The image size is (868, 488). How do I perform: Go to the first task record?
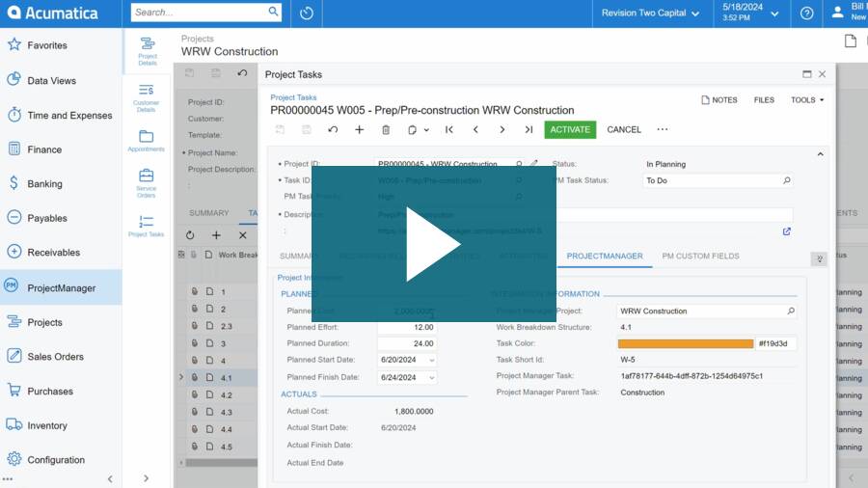(448, 129)
